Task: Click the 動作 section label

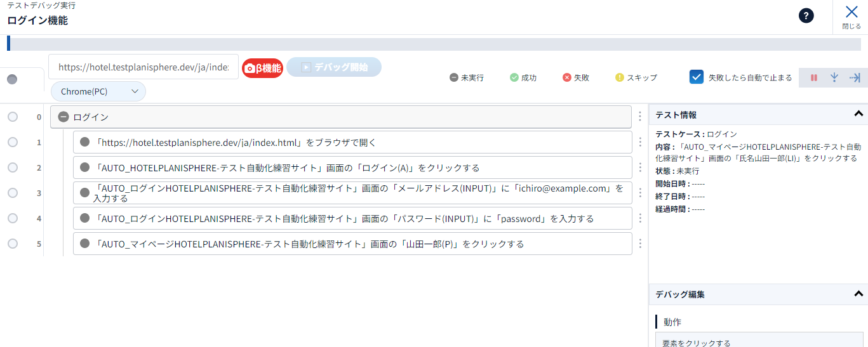Action: click(672, 322)
